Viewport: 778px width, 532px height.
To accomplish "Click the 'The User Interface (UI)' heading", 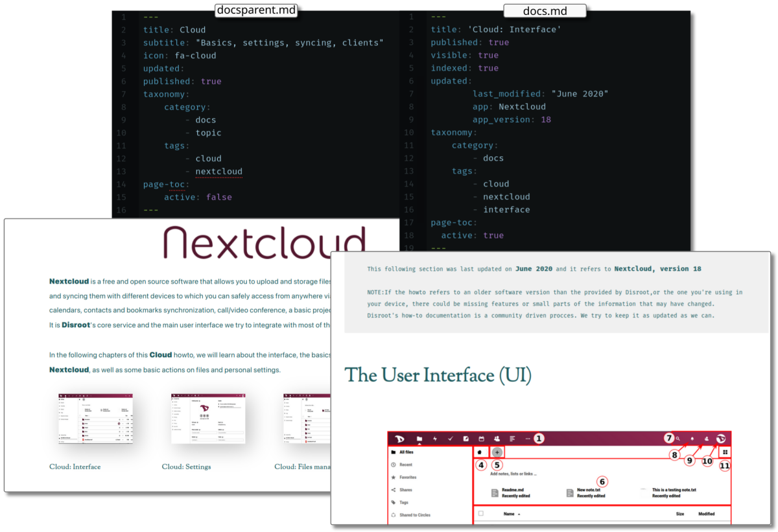I will click(x=438, y=376).
